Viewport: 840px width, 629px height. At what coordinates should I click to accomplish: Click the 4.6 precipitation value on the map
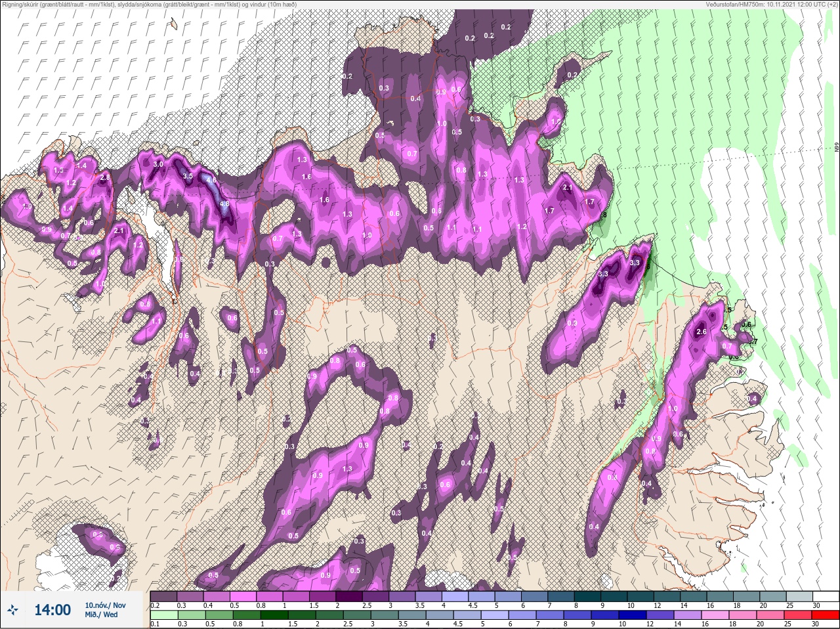pyautogui.click(x=211, y=180)
